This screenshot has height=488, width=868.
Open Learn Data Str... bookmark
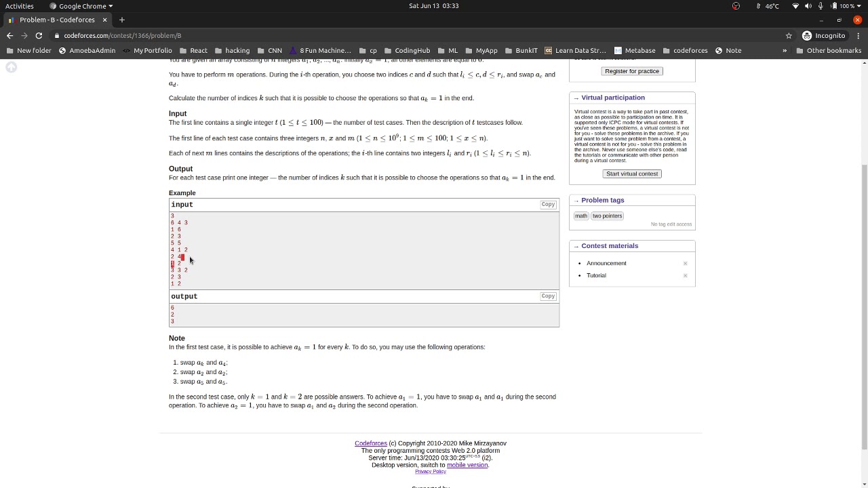[575, 50]
